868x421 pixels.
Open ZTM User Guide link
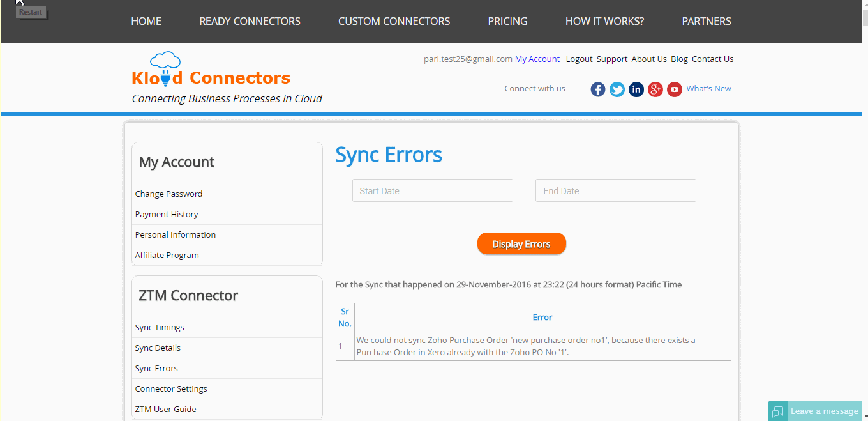click(x=165, y=409)
